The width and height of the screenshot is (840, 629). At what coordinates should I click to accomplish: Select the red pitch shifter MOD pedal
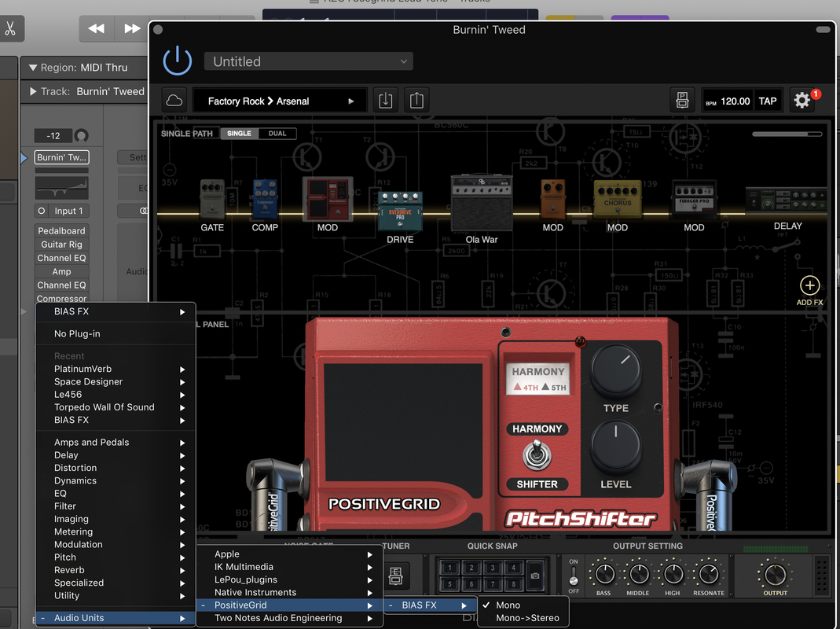[328, 199]
